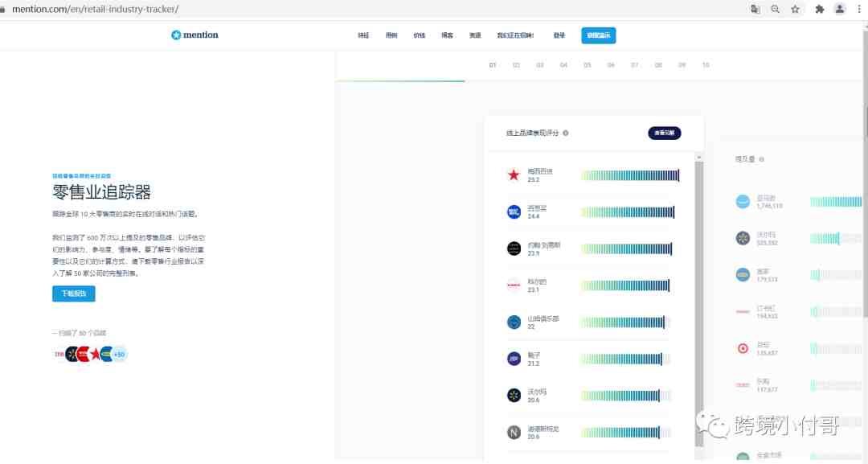Click the address bar URL mention.com
The image size is (868, 464).
click(95, 9)
